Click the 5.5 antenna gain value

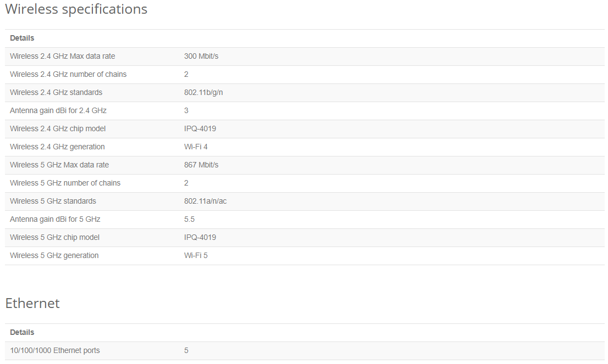tap(189, 219)
